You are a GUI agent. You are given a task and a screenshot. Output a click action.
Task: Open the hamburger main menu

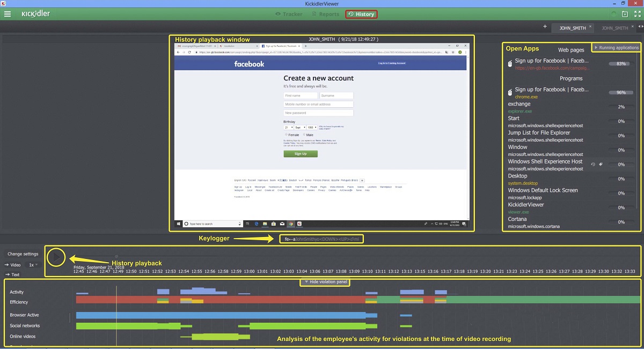pos(8,14)
